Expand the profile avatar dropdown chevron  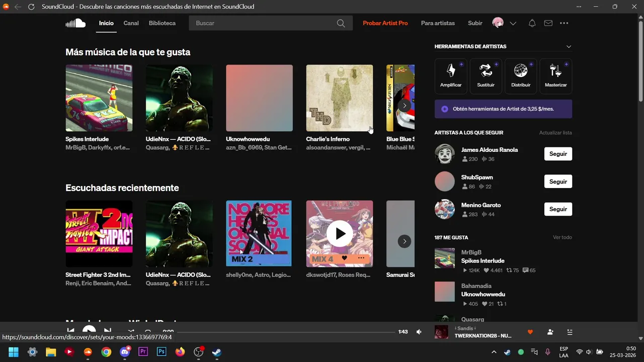[x=513, y=23]
